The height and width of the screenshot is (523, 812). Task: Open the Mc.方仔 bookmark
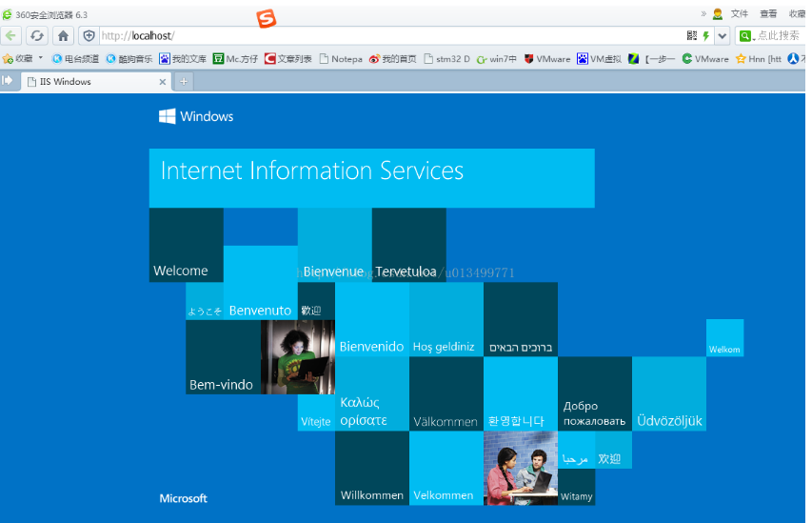[236, 58]
